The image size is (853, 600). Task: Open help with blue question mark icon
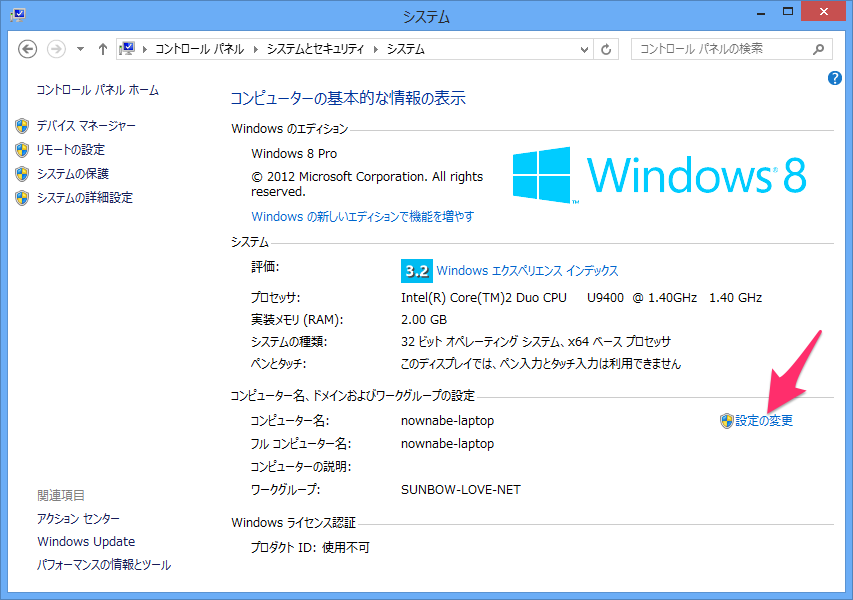pos(835,78)
